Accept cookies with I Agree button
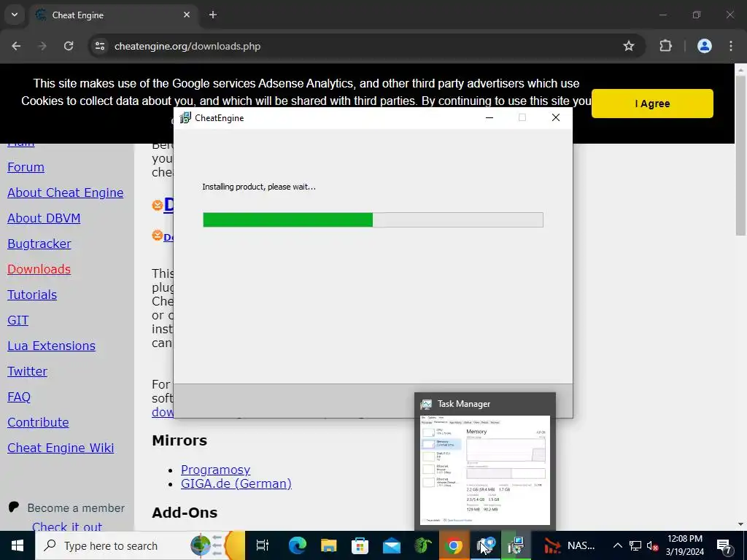This screenshot has width=747, height=560. click(x=652, y=104)
